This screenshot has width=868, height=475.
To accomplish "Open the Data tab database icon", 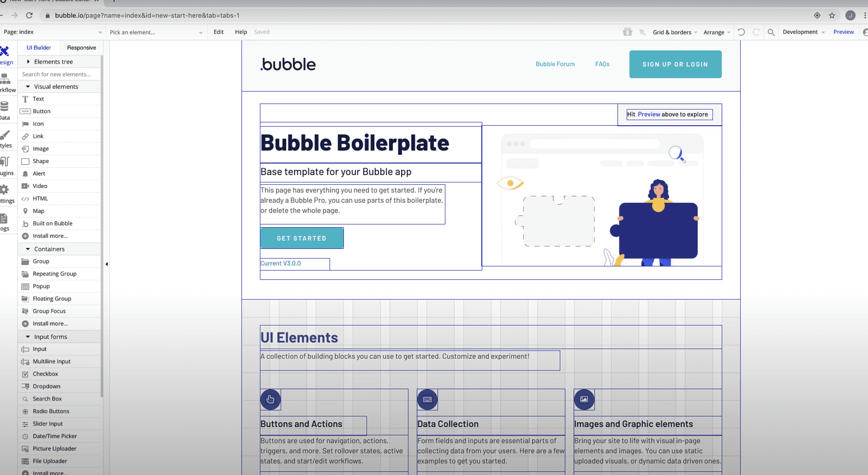I will point(4,106).
